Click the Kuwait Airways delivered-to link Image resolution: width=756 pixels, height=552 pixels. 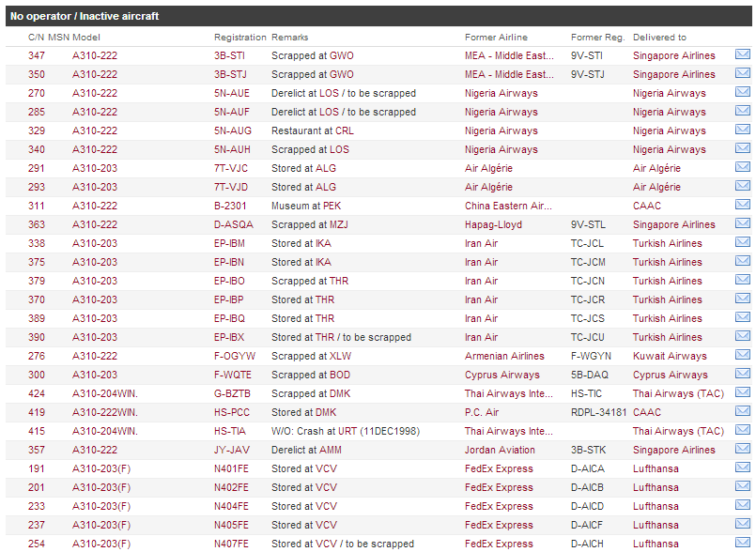[670, 356]
